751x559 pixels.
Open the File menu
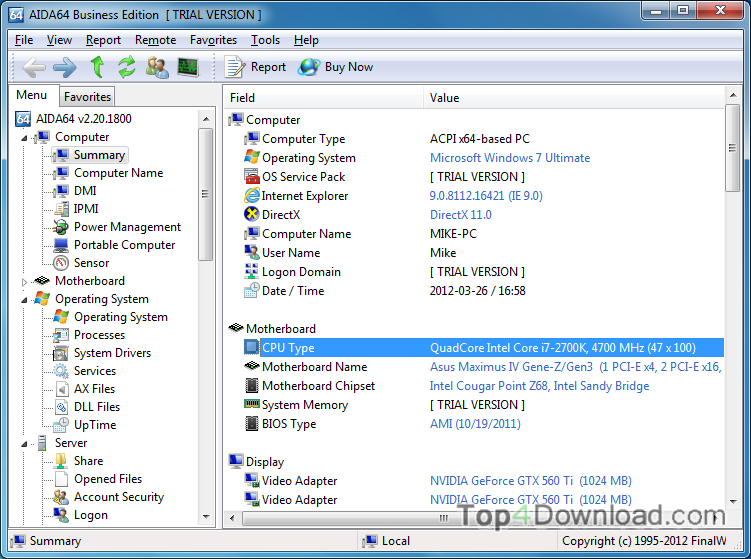[24, 40]
